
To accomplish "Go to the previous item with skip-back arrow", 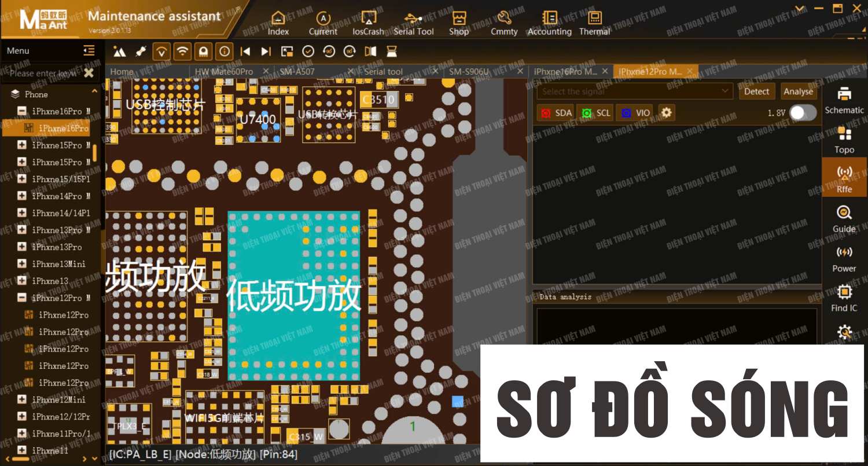I will click(x=245, y=52).
